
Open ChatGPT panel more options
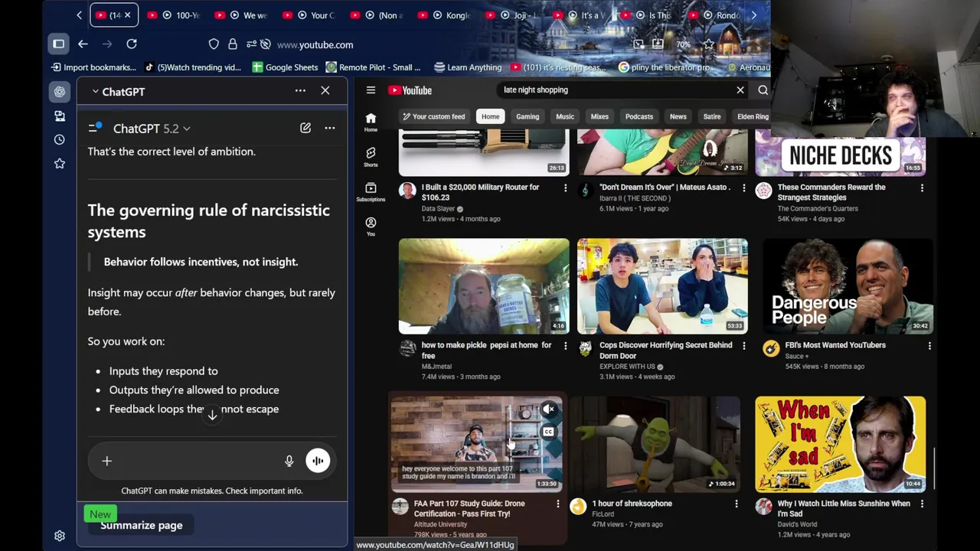pos(300,91)
